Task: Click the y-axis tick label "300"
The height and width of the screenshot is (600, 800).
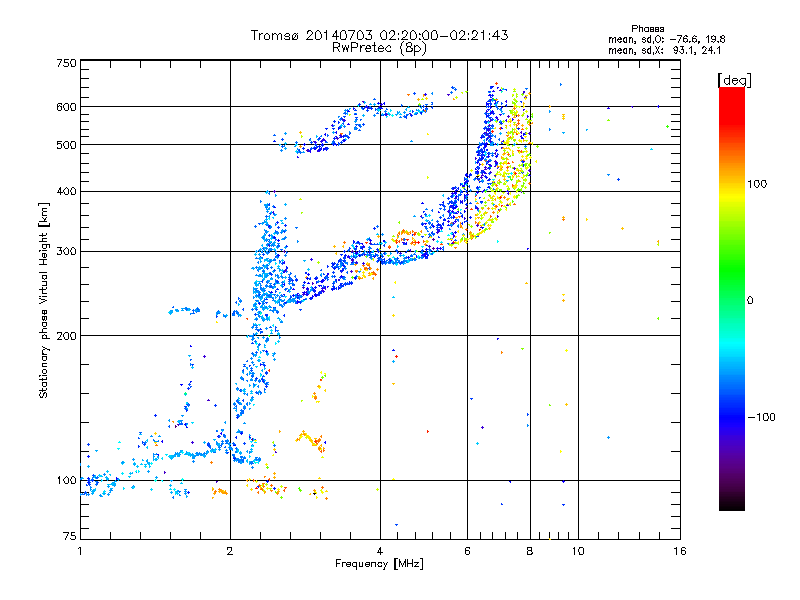Action: point(67,252)
